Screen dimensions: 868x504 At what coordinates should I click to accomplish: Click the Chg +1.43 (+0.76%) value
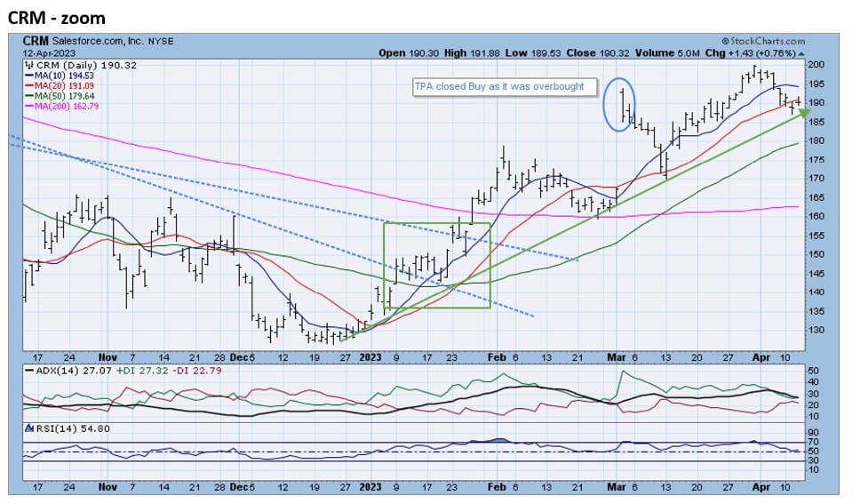[x=751, y=53]
